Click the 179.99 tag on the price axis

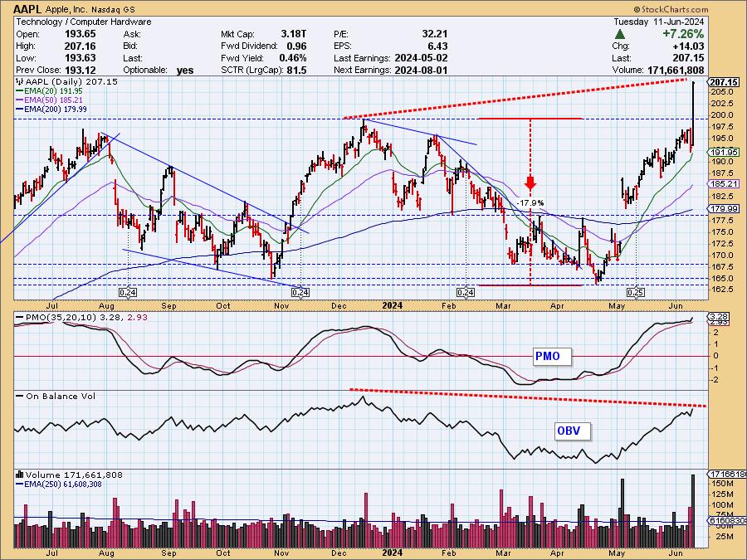tap(725, 208)
